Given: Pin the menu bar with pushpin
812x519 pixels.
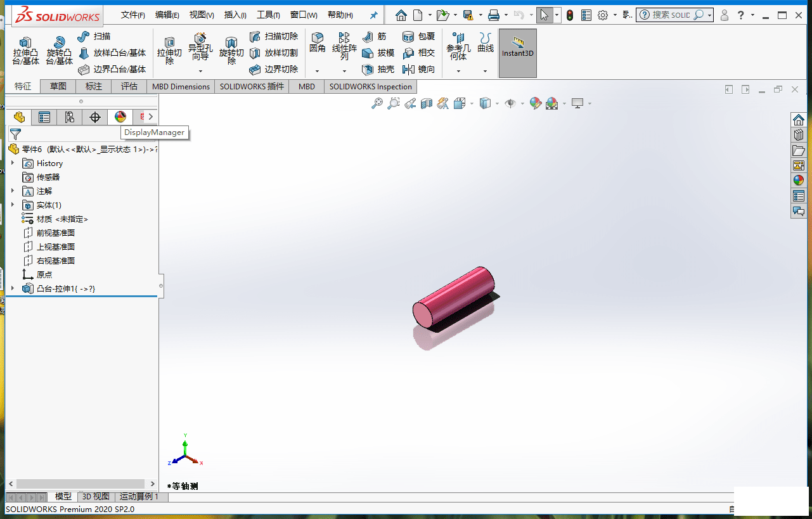Looking at the screenshot, I should point(374,15).
